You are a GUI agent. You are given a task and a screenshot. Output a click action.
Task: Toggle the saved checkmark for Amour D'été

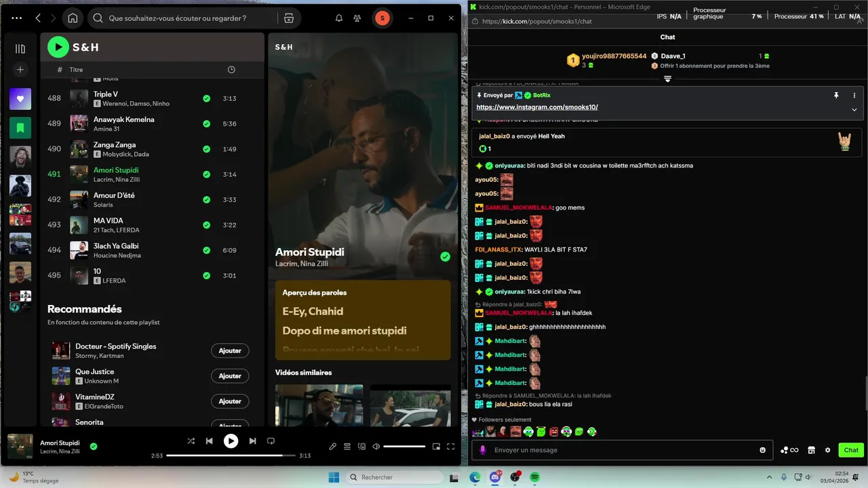click(206, 199)
